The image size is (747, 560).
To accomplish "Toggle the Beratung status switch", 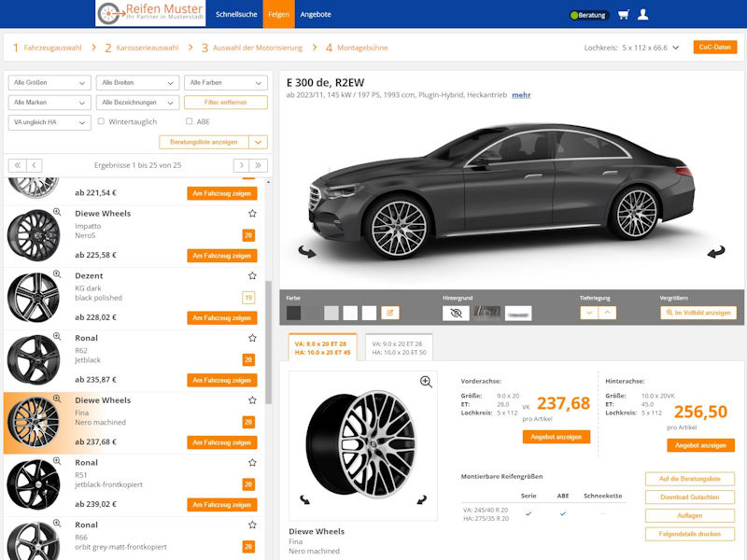I will [589, 15].
